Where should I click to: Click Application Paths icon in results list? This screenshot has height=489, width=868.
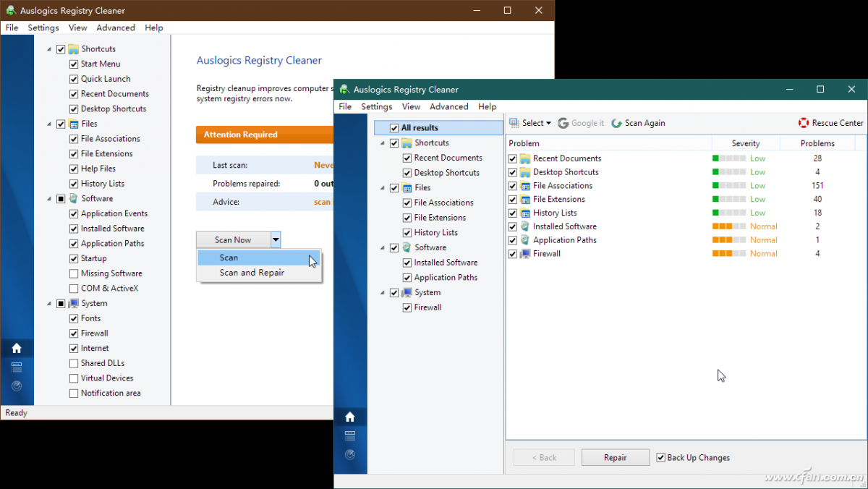click(x=525, y=240)
